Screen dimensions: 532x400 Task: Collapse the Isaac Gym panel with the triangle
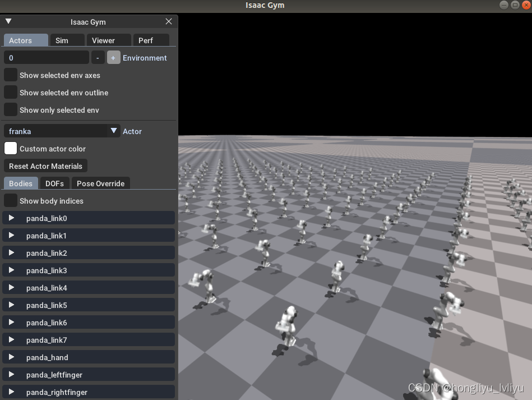click(8, 21)
